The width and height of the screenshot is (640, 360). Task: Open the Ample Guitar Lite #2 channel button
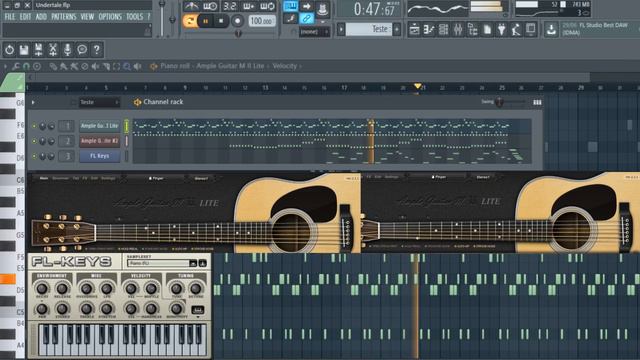click(x=100, y=141)
